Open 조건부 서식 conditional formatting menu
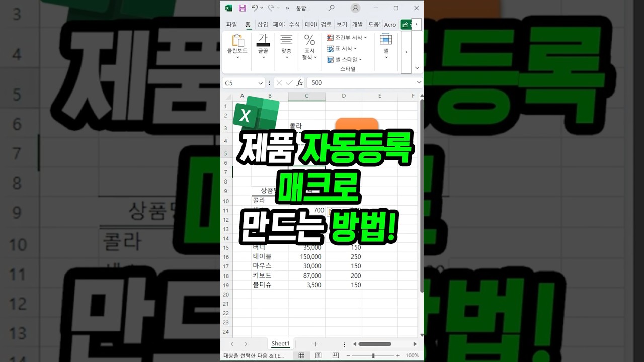The image size is (644, 362). click(x=347, y=38)
